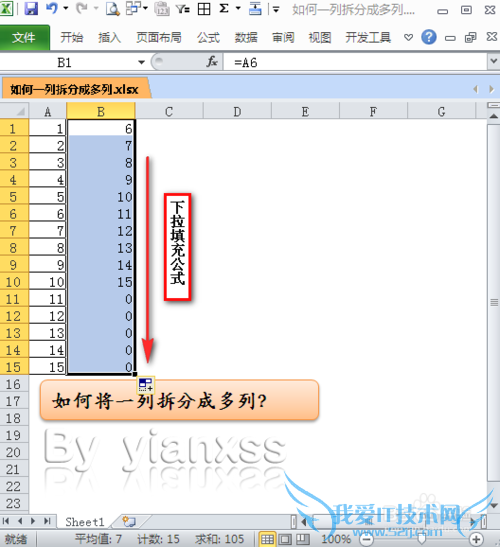Open the 数据 ribbon tab

point(246,37)
